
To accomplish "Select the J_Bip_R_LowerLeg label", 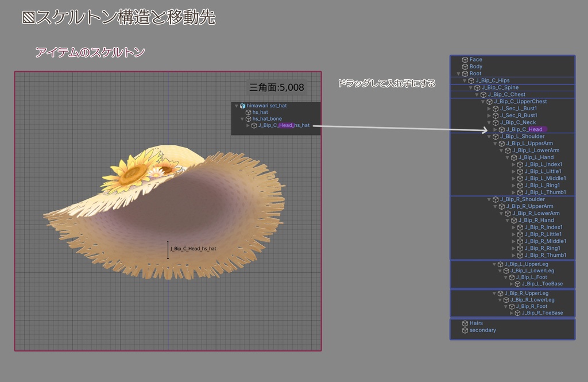I will pyautogui.click(x=532, y=300).
